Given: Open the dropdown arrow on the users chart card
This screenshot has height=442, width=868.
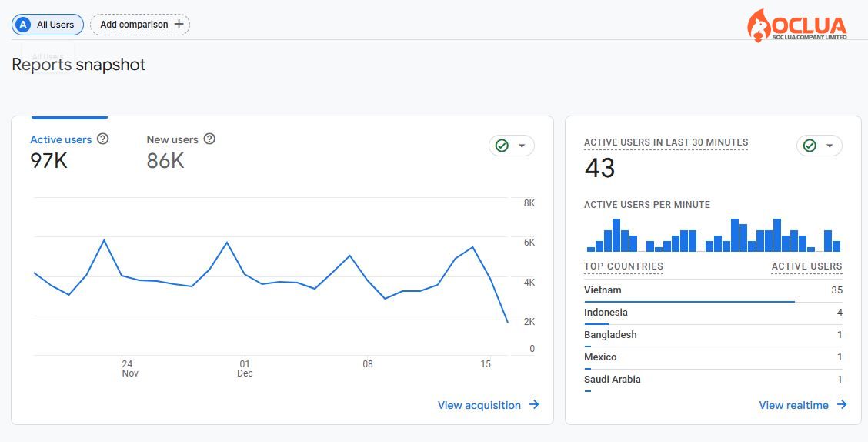Looking at the screenshot, I should [x=522, y=146].
